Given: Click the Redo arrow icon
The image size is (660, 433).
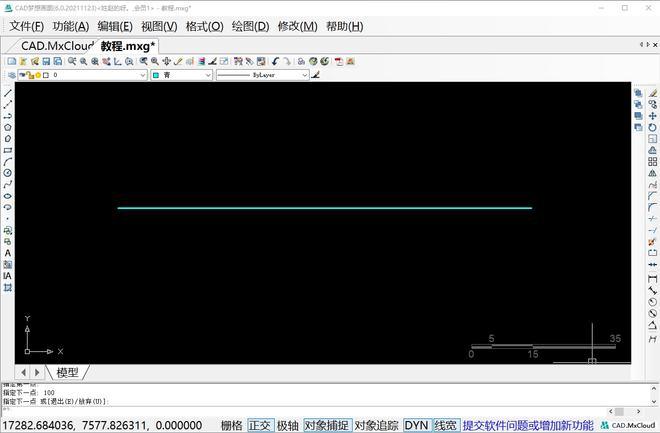Looking at the screenshot, I should [287, 61].
